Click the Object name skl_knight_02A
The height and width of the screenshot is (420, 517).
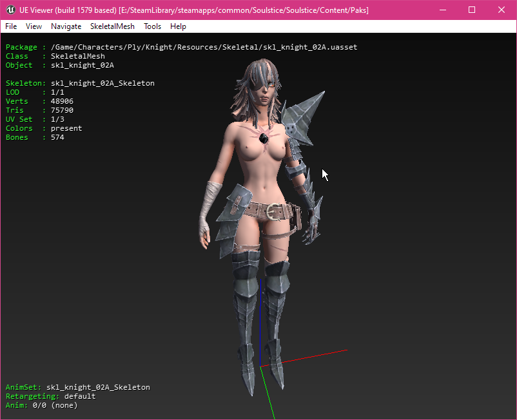(83, 65)
